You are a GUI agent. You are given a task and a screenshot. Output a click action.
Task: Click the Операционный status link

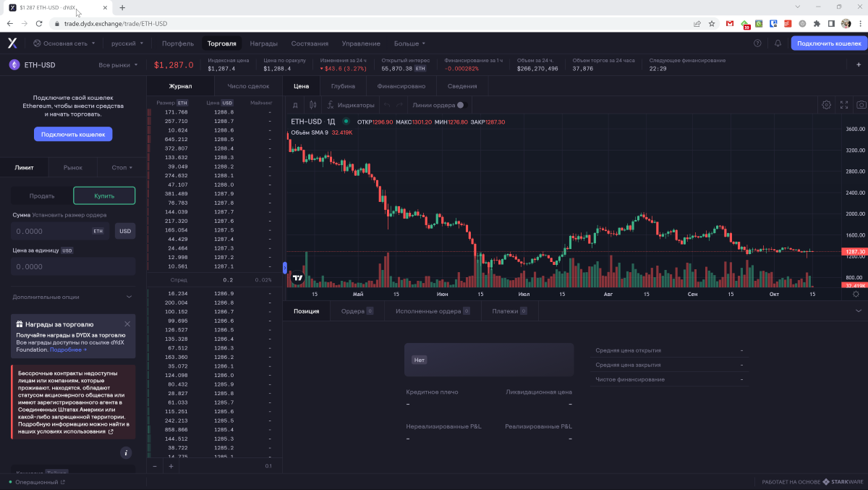coord(37,481)
